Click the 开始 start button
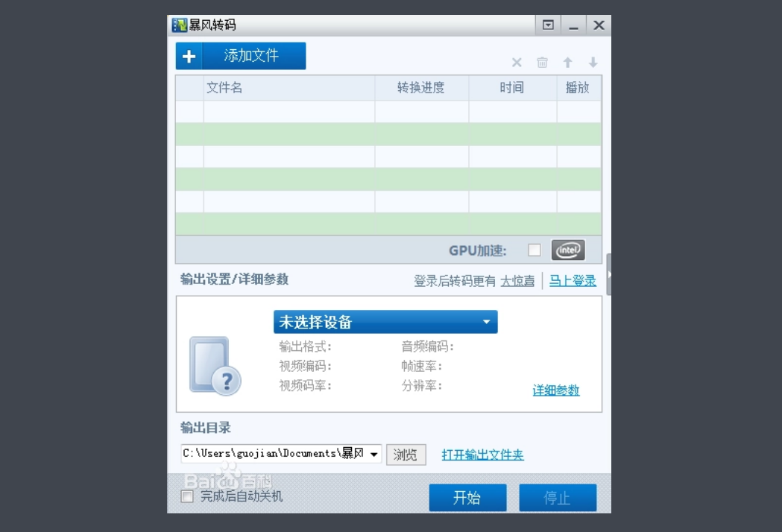The height and width of the screenshot is (532, 782). 468,498
